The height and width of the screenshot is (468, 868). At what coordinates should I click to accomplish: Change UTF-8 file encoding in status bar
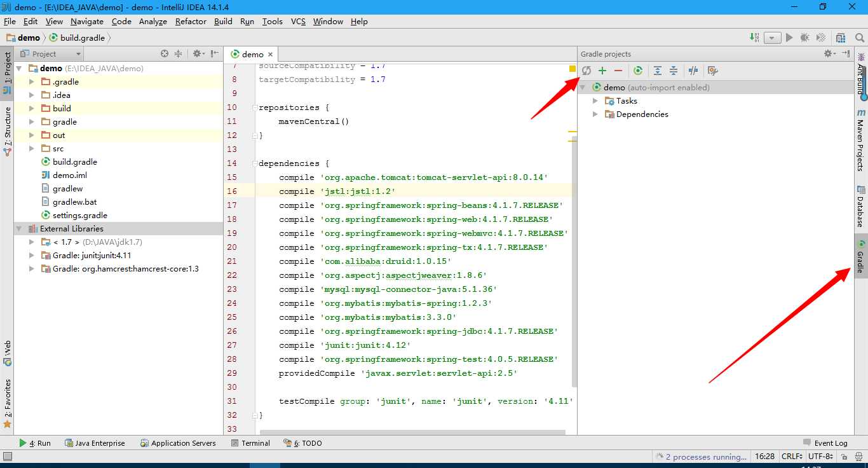[821, 457]
